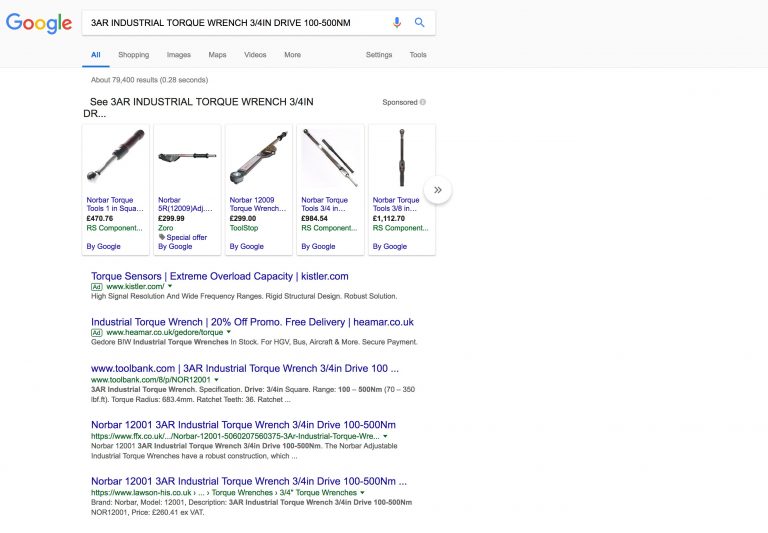
Task: Open the ffx.co.uk Norbar 12001 result title
Action: (243, 425)
